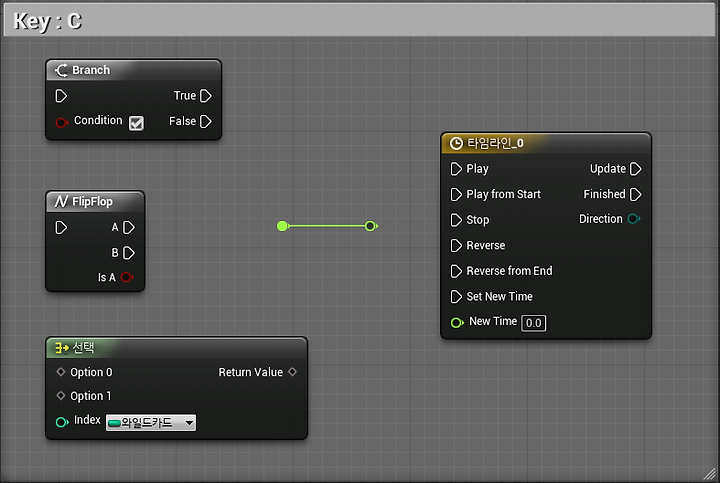This screenshot has width=720, height=483.
Task: Click the Option 1 wildcard pin
Action: point(61,395)
